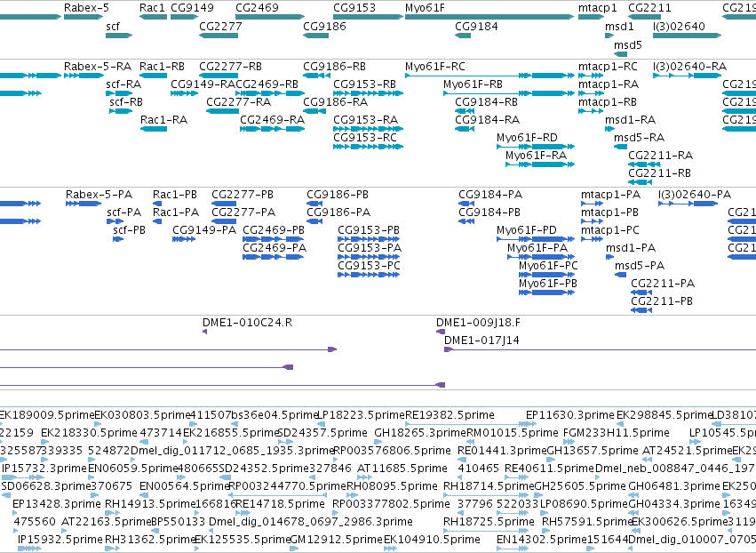Click protein Myo61F-PD

[x=527, y=230]
